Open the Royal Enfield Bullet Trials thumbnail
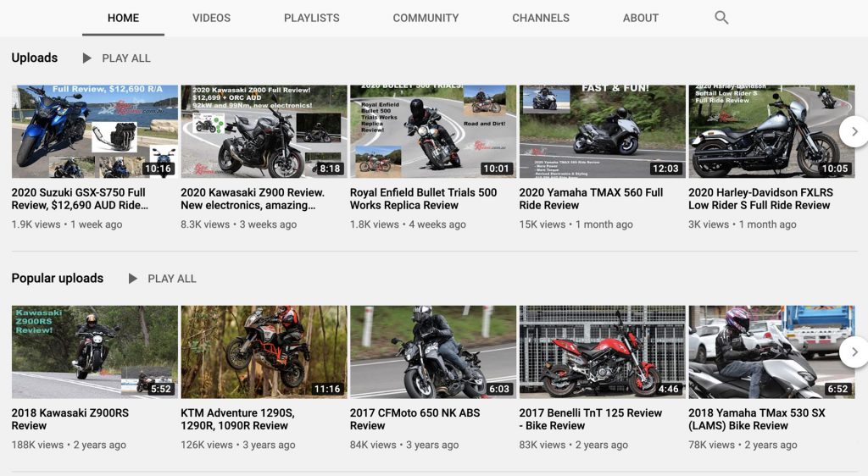This screenshot has height=476, width=868. pyautogui.click(x=433, y=131)
